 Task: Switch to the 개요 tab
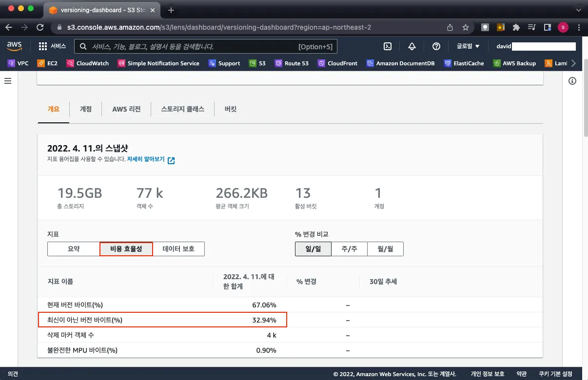54,109
